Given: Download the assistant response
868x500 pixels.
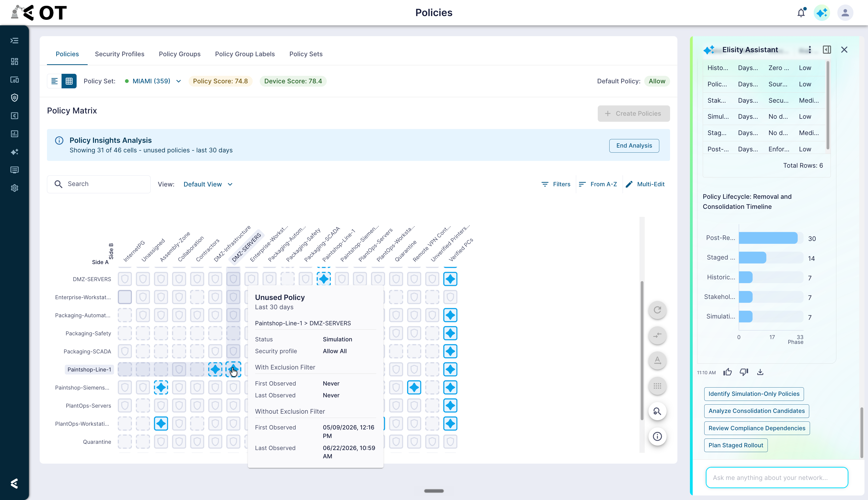Looking at the screenshot, I should click(x=760, y=372).
